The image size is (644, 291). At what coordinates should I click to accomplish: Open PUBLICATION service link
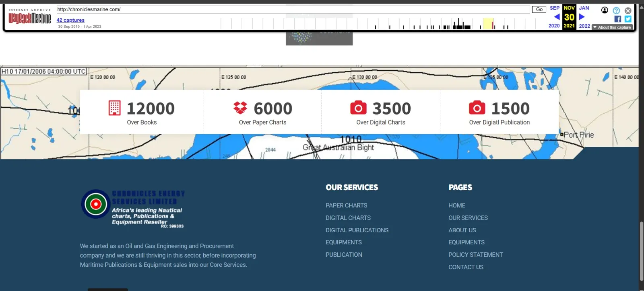click(x=344, y=255)
